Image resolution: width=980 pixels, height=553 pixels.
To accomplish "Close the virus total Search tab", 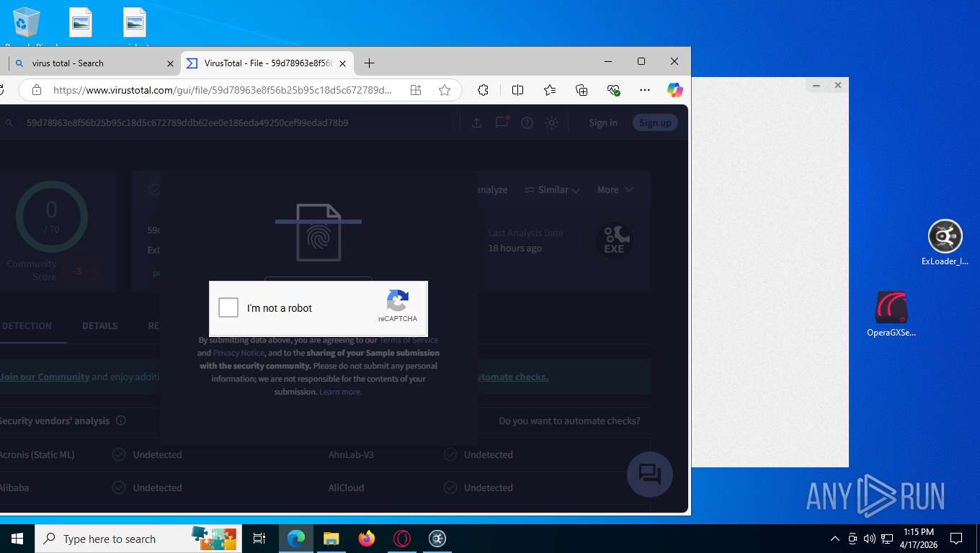I will (x=170, y=63).
